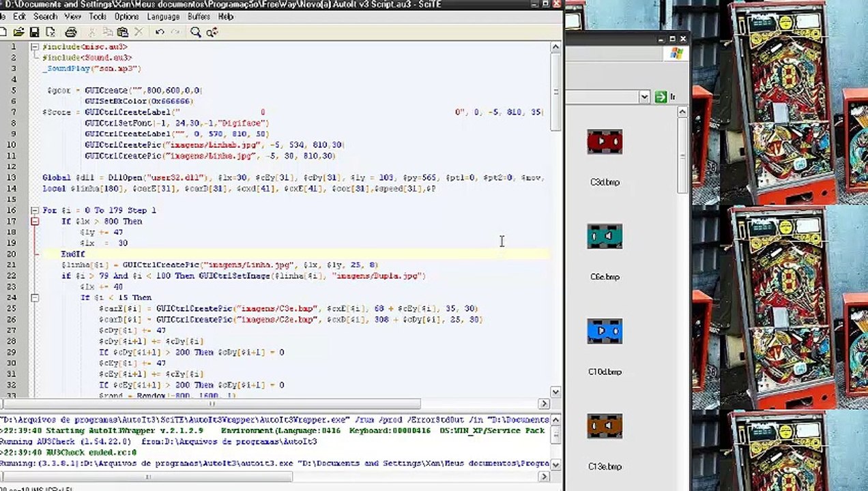Click the Replace toolbar icon
The width and height of the screenshot is (868, 491).
[212, 32]
